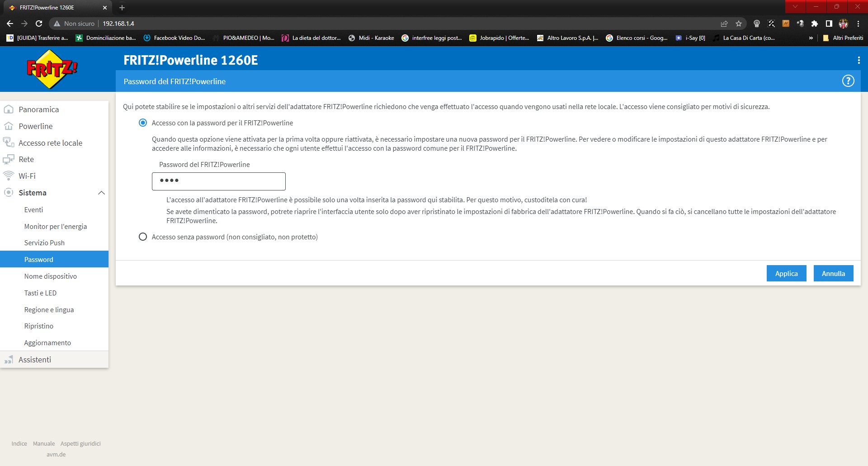Viewport: 868px width, 466px height.
Task: Collapse the Sistema menu chevron
Action: click(x=101, y=193)
